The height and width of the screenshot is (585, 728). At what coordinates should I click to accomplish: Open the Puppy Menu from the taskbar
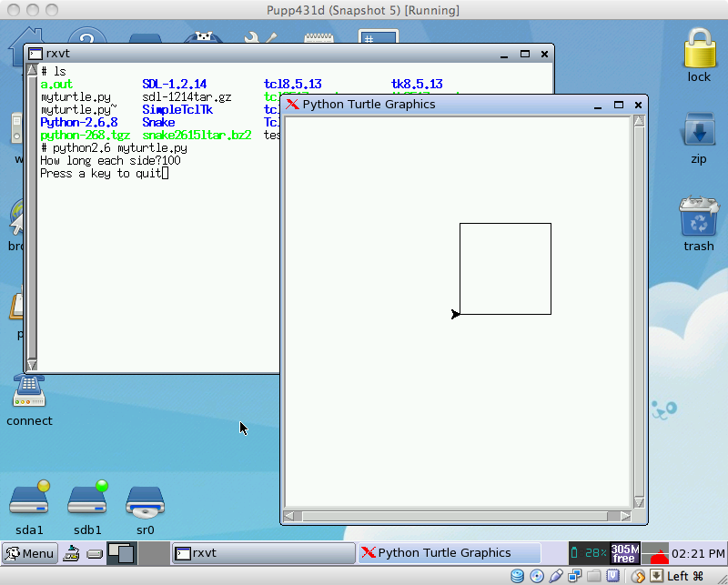point(29,554)
